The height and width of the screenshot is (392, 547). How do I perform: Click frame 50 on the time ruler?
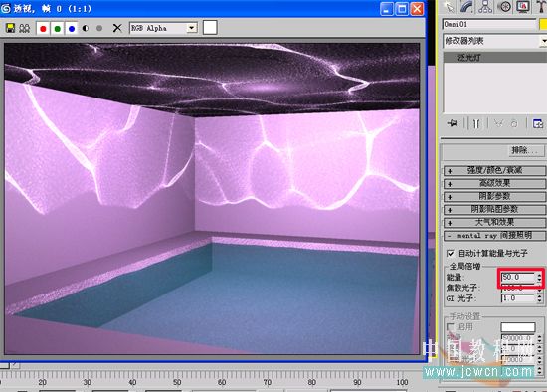pyautogui.click(x=177, y=382)
